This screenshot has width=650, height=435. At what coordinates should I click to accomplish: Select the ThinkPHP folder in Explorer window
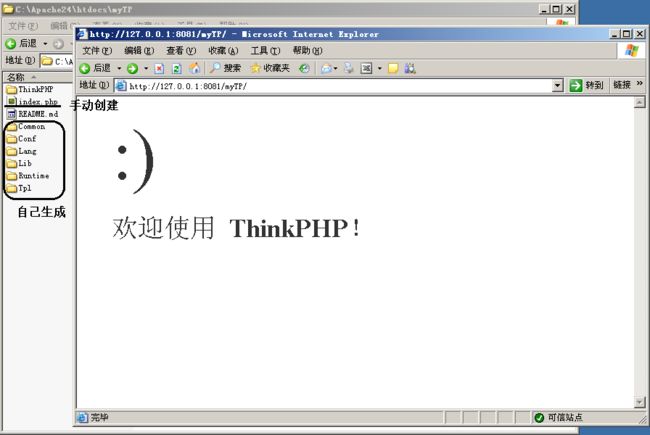pos(30,89)
